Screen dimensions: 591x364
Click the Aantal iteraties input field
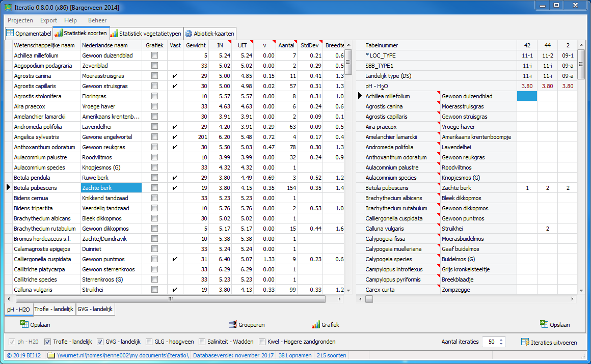pyautogui.click(x=490, y=342)
